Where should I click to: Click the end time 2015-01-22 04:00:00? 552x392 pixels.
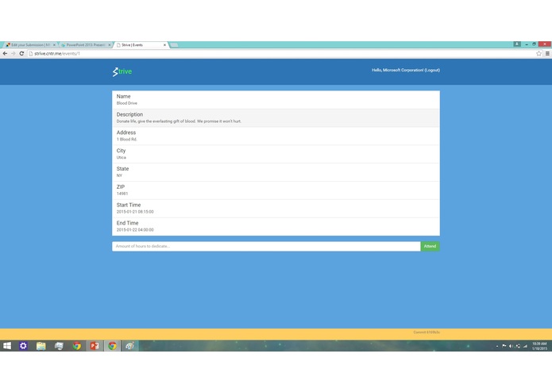135,230
